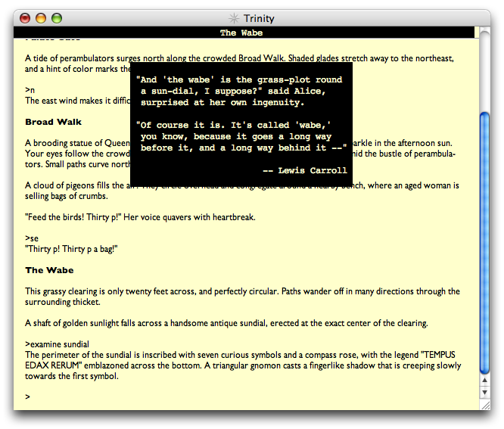Click the '-- Lewis Carroll' attribution
This screenshot has width=504, height=429.
304,170
